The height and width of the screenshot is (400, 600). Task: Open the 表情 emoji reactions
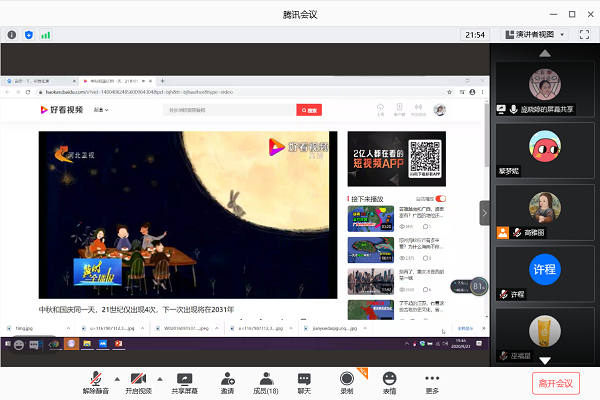coord(389,383)
